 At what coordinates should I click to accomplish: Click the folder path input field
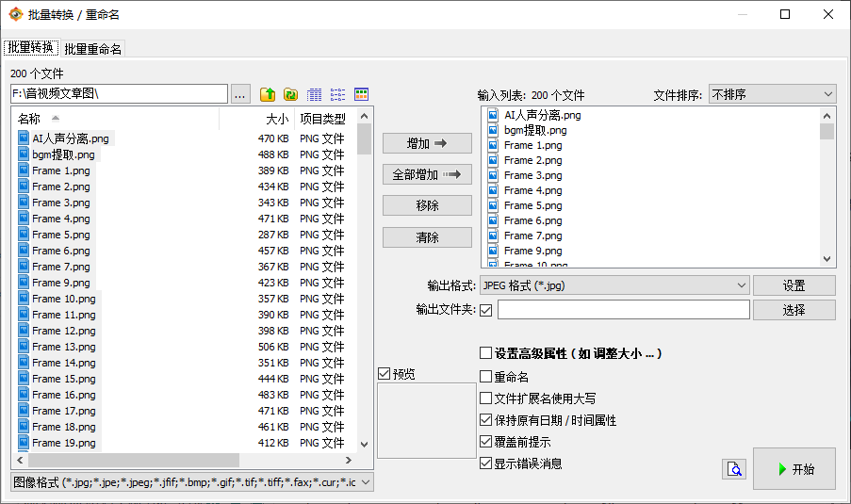tap(119, 94)
